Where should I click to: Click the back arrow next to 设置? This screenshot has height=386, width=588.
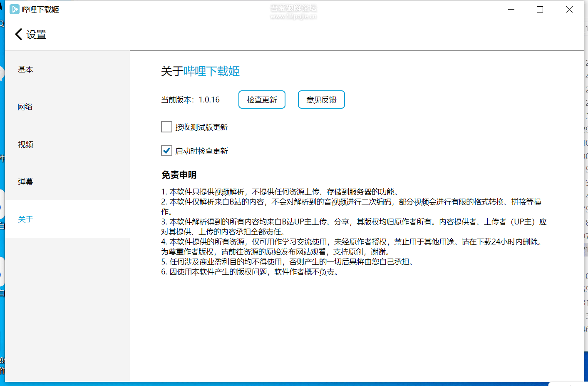click(x=18, y=34)
